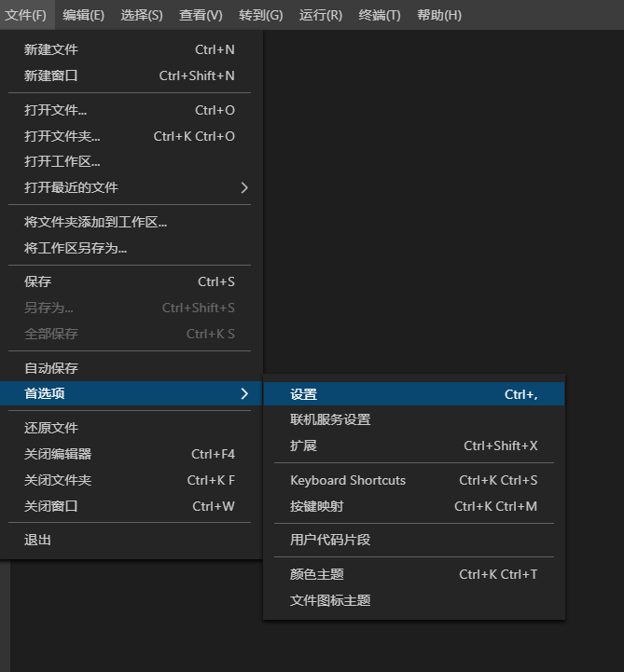Click 将工作区另存为... entry

pos(130,248)
